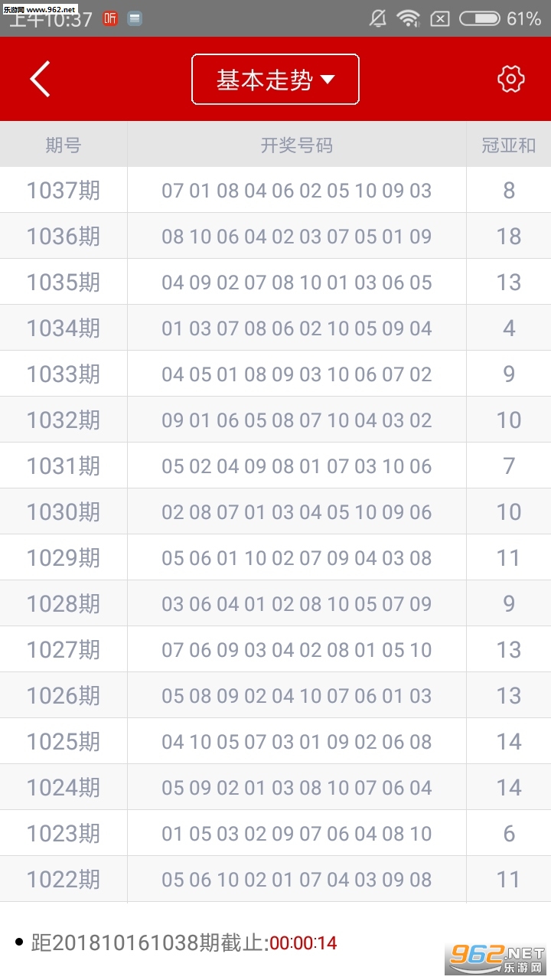Tap the SIM card error icon

tap(440, 18)
